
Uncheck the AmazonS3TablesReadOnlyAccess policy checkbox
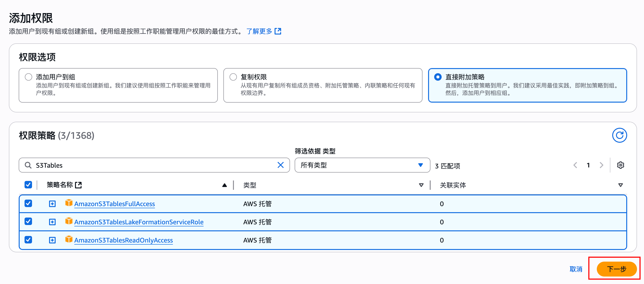28,240
